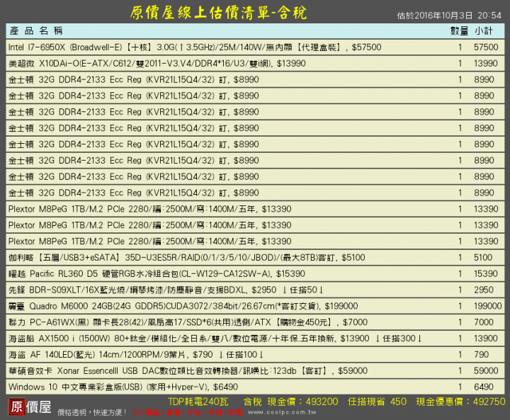Select the Windows 10 中文專業彩盒版 row
The height and width of the screenshot is (420, 510).
(x=255, y=387)
